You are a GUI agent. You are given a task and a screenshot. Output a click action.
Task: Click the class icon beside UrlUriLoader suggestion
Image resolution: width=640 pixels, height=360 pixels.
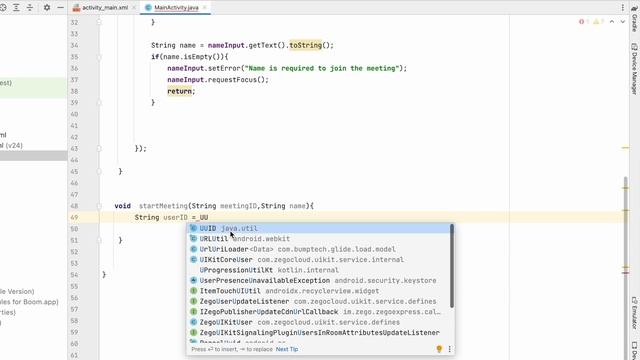(x=193, y=249)
